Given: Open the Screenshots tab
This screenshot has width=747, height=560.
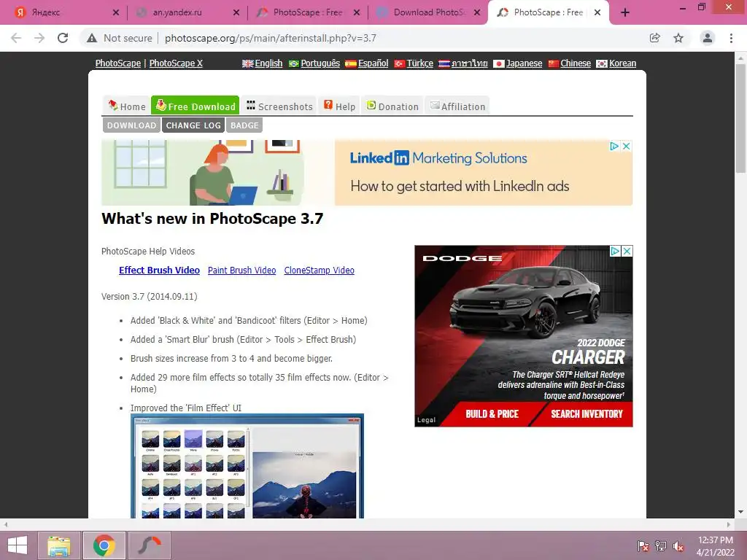Looking at the screenshot, I should coord(279,106).
